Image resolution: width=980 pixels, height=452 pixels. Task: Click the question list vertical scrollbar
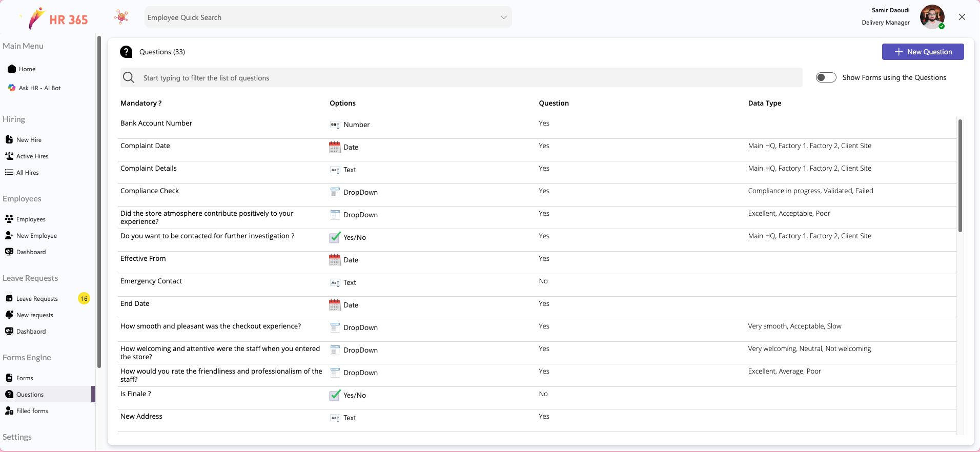960,175
